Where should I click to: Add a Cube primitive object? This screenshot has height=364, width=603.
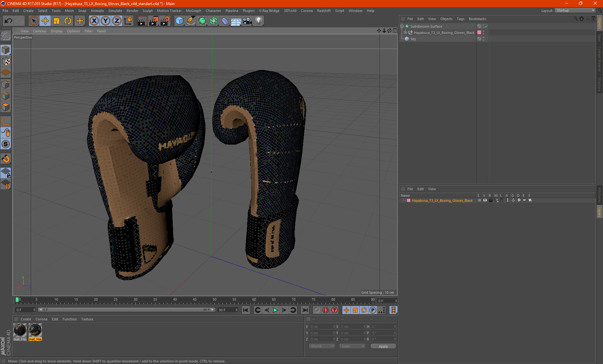click(180, 21)
